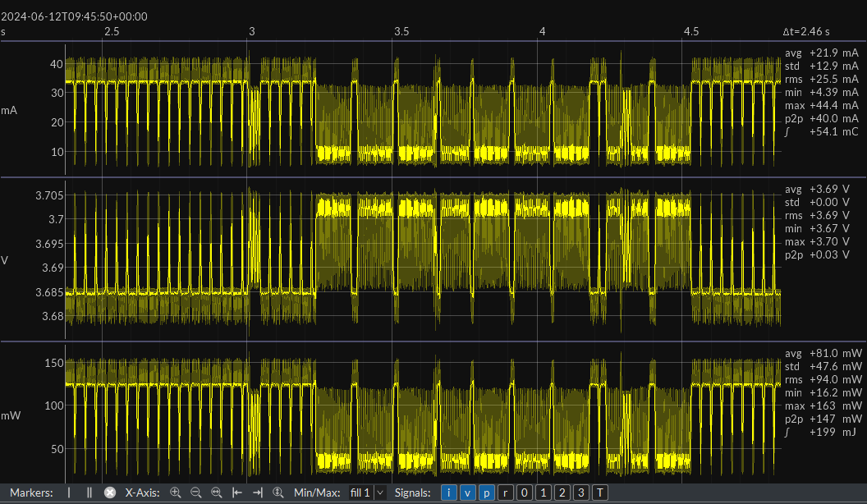Click the 150 power axis tick label
867x504 pixels.
tap(54, 363)
